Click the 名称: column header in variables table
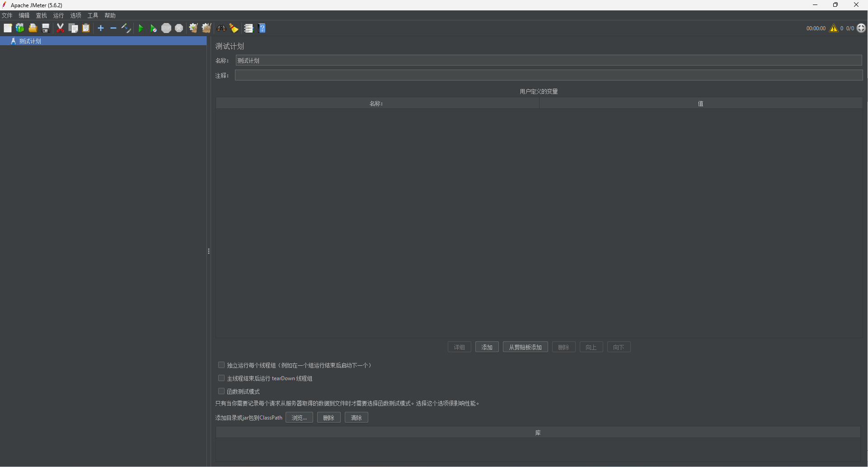This screenshot has width=868, height=467. 377,104
